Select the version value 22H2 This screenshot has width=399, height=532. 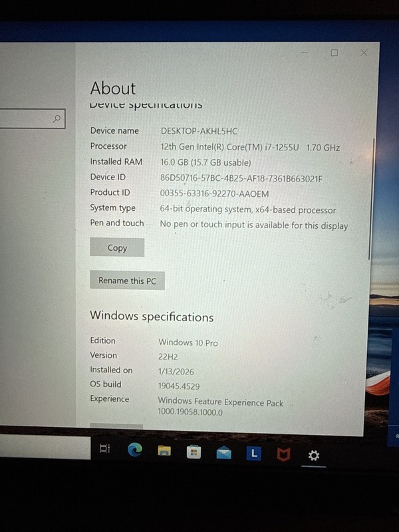click(x=168, y=357)
